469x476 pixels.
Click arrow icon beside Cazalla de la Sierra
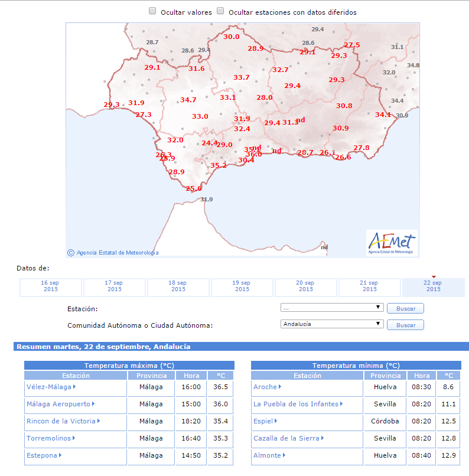click(323, 438)
